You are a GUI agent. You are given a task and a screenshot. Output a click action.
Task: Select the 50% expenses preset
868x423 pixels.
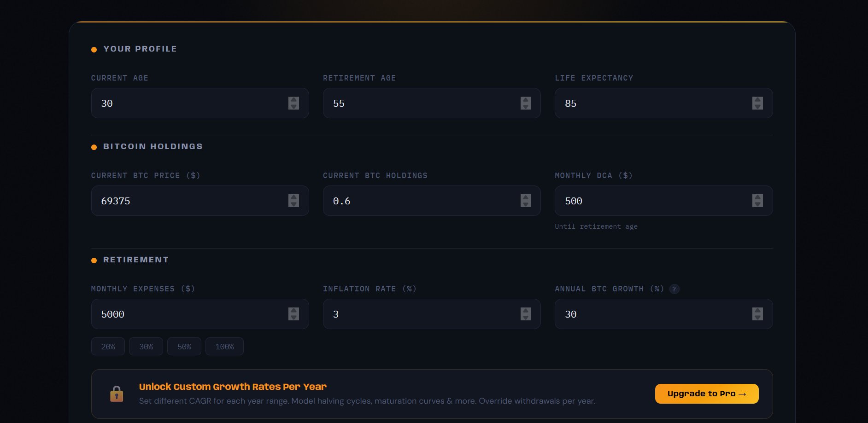[184, 346]
